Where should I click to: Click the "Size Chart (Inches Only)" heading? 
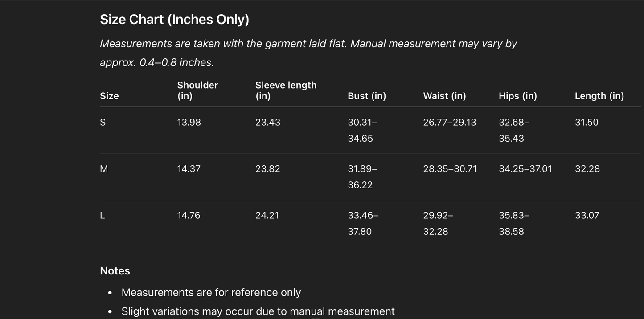point(174,20)
